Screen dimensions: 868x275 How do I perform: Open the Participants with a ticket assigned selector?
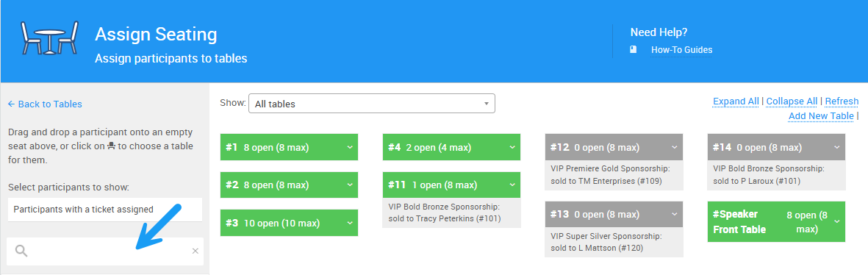coord(105,210)
